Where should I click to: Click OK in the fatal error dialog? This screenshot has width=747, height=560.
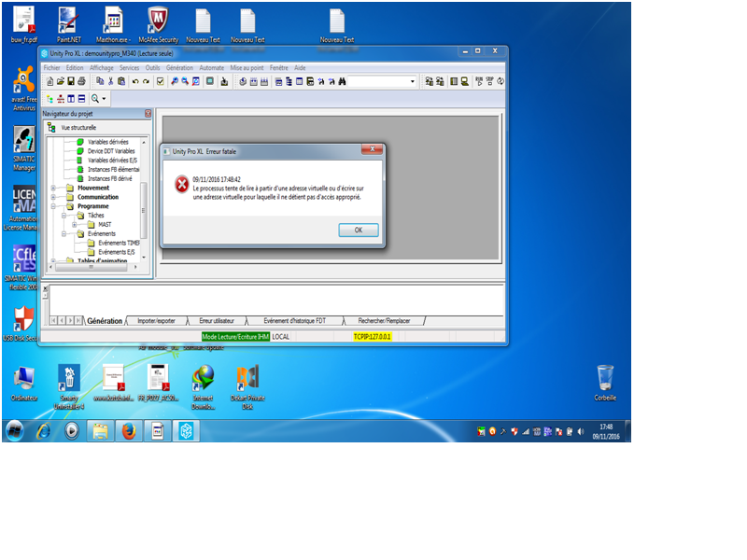[358, 230]
